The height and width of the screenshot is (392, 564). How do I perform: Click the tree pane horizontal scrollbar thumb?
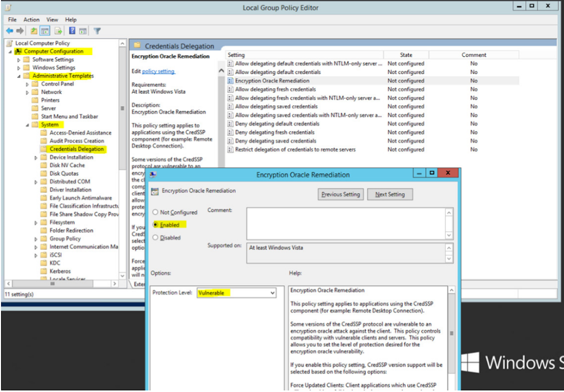[52, 284]
